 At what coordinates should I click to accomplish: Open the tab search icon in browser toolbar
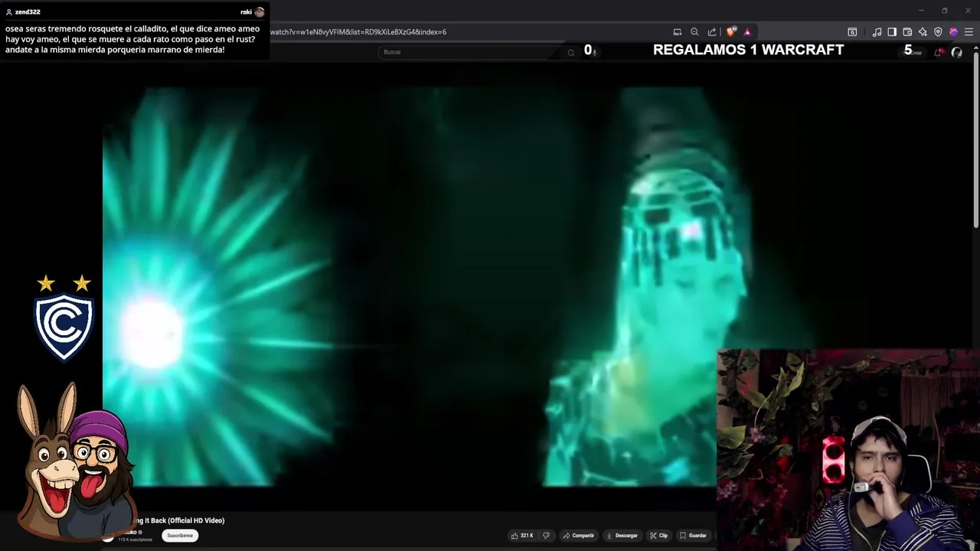point(852,32)
